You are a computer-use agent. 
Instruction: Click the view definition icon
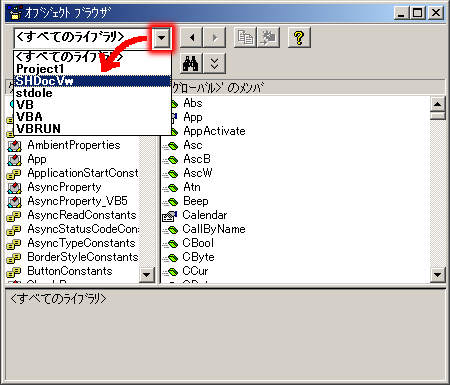(x=268, y=37)
